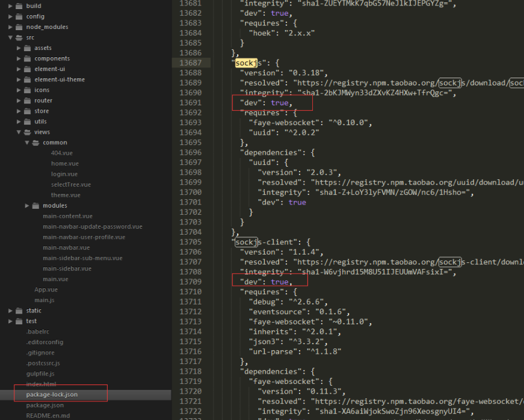Click the icons folder icon

click(28, 90)
